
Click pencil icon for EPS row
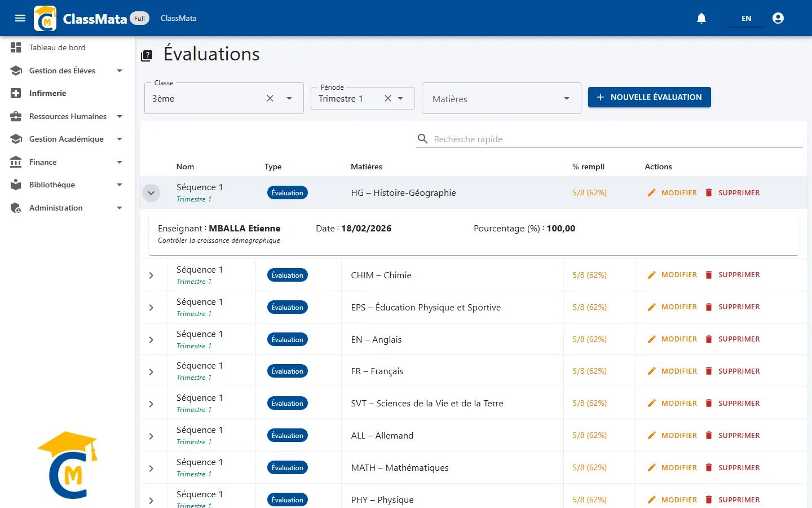652,307
